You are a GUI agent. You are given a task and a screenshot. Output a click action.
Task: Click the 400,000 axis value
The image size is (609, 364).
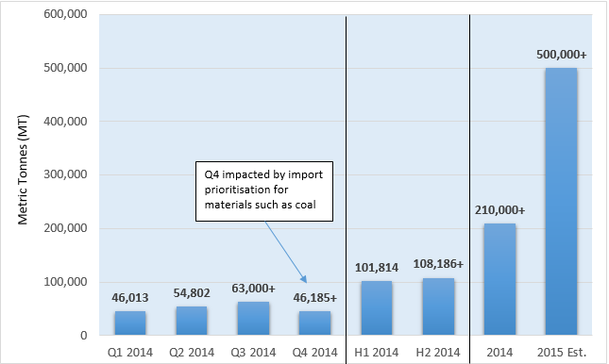(65, 121)
